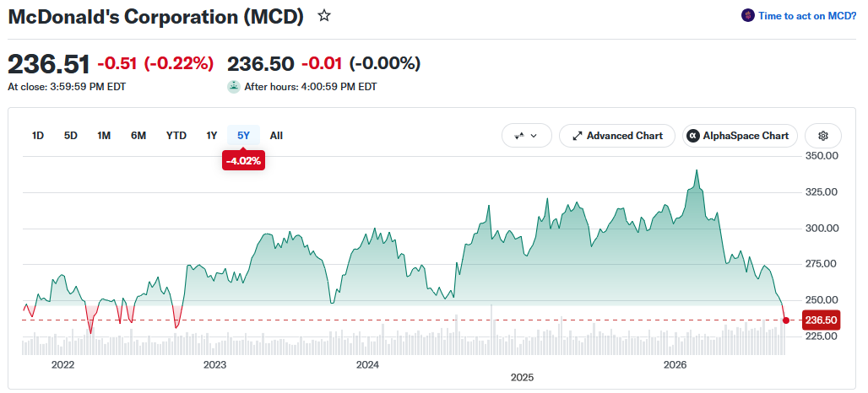Click the Advanced Chart expand arrows icon
Image resolution: width=868 pixels, height=393 pixels.
point(578,136)
